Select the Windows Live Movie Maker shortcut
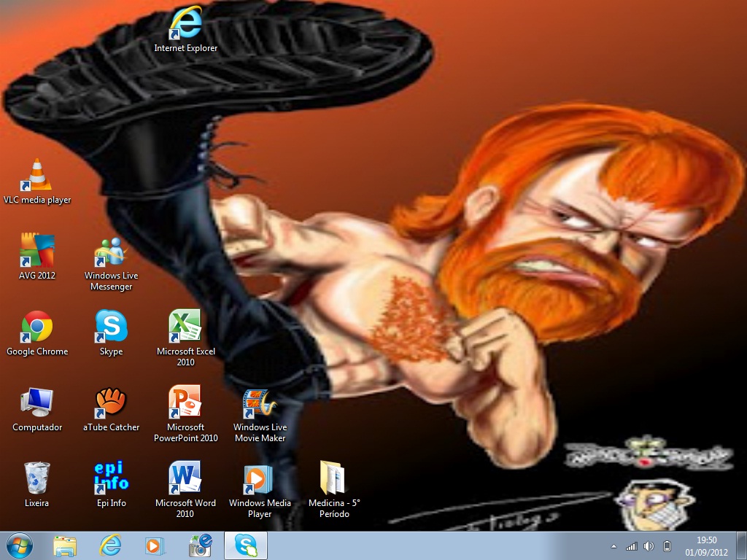 260,415
